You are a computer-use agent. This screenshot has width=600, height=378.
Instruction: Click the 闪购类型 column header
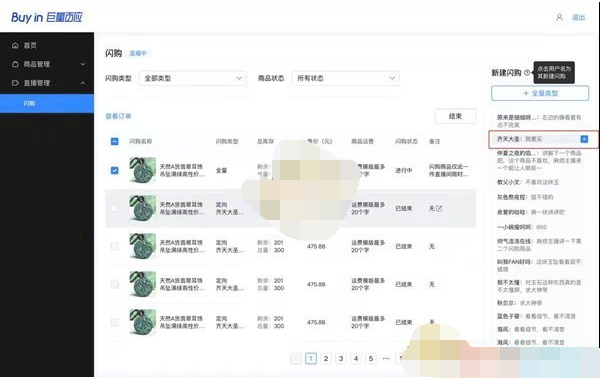click(x=227, y=142)
